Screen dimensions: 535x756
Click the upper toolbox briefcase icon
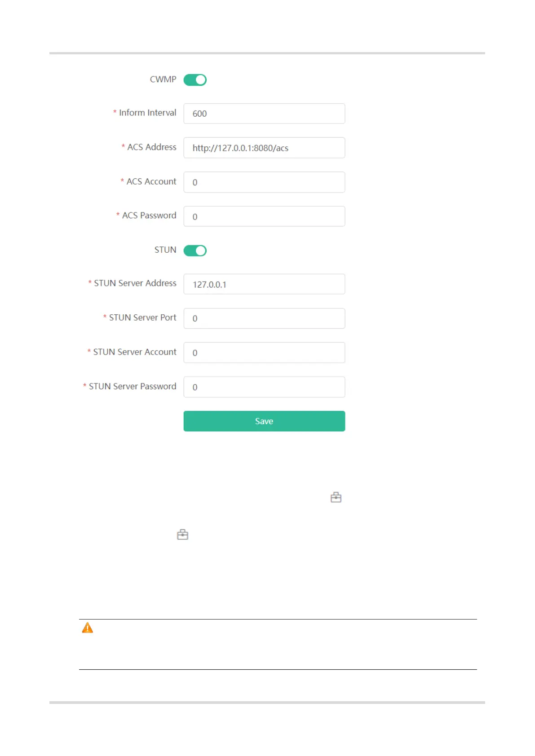pyautogui.click(x=336, y=497)
